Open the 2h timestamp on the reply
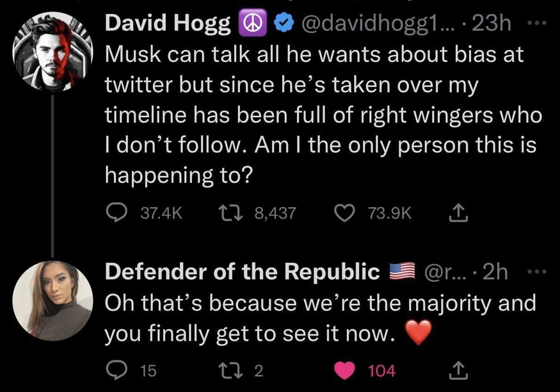560x392 pixels. (497, 272)
